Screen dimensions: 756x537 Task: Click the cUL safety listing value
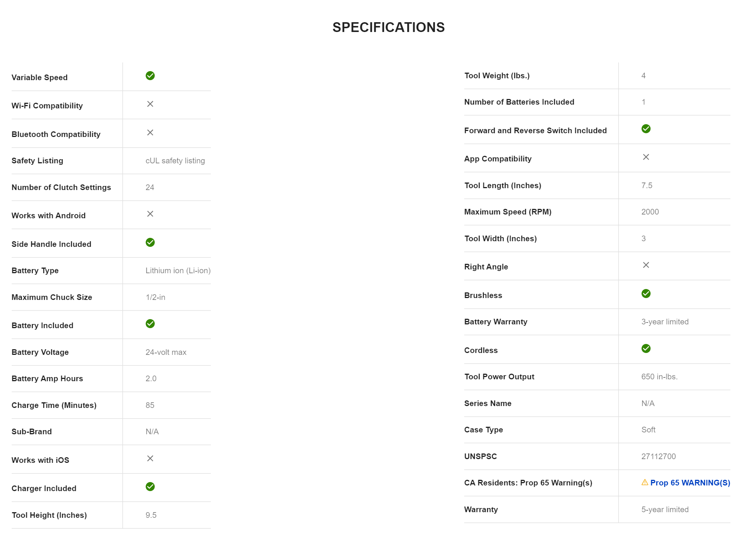click(175, 161)
